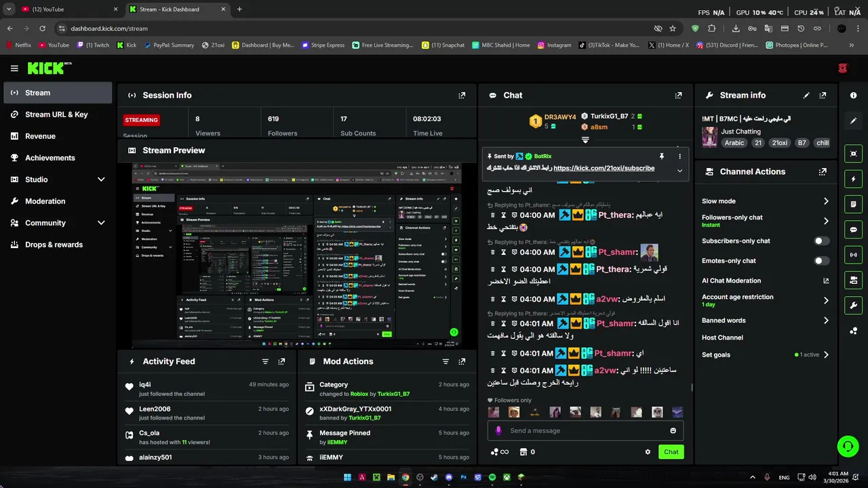
Task: Pop out the Channel Actions panel
Action: pos(823,172)
